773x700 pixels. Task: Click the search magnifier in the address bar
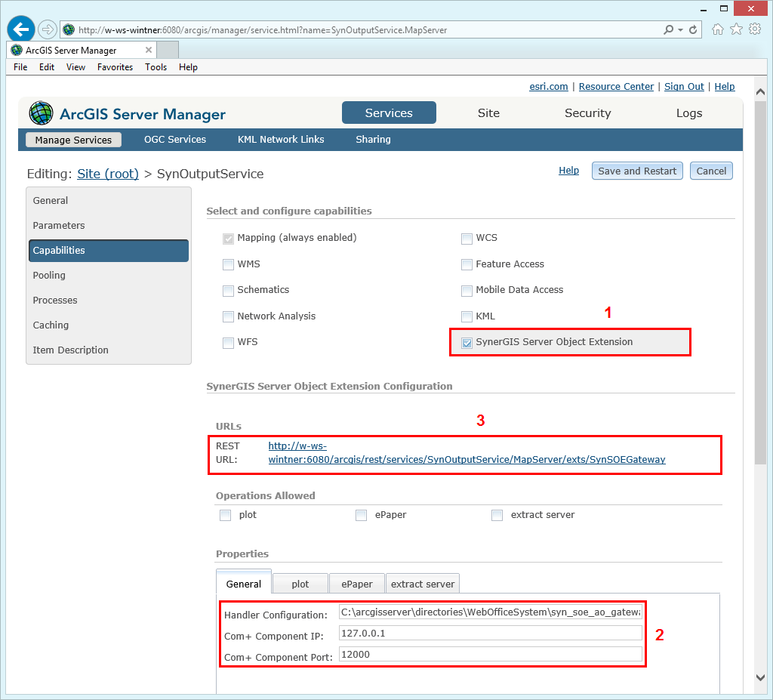[x=669, y=29]
